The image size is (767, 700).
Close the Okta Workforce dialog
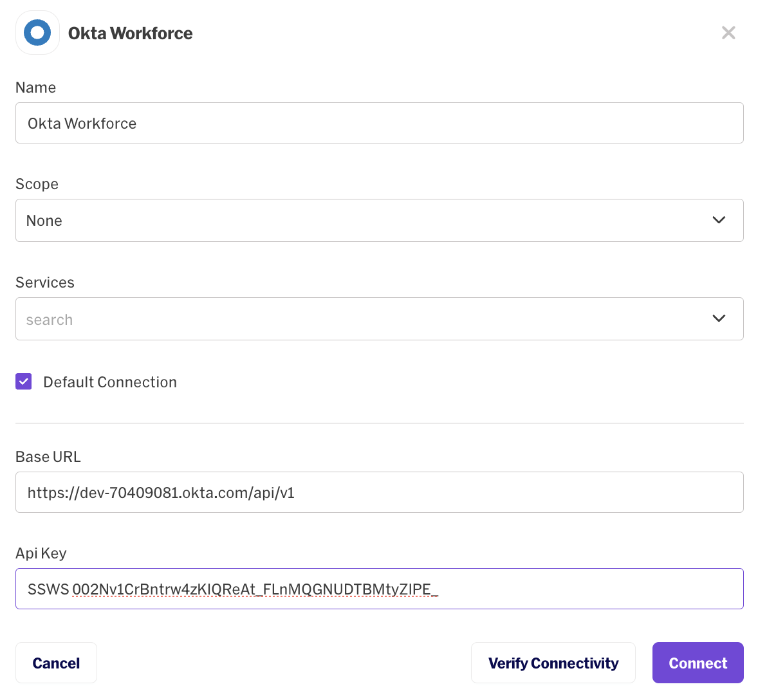pyautogui.click(x=728, y=33)
